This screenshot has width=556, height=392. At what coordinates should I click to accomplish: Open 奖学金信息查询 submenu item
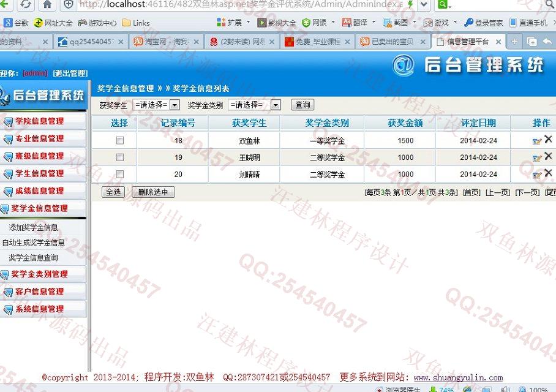tap(33, 257)
